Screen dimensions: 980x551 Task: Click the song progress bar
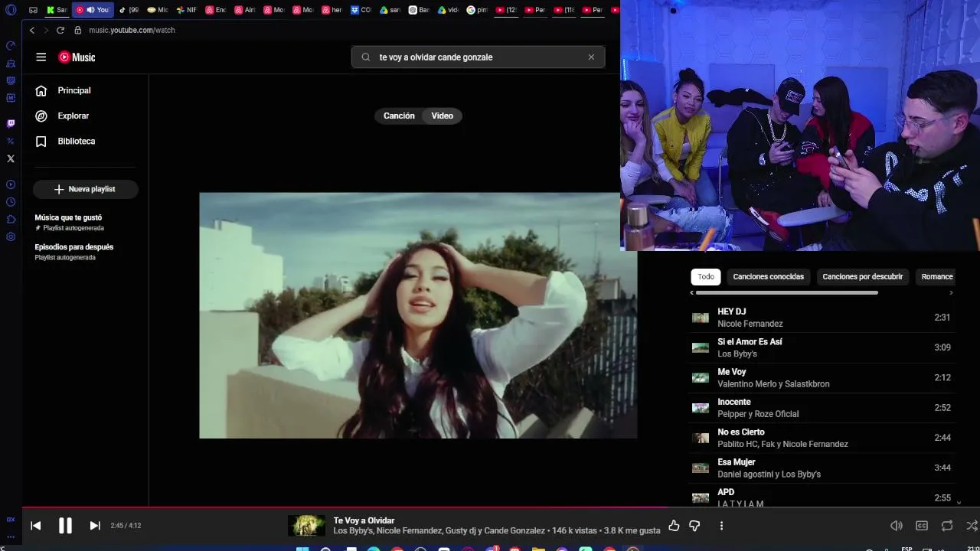coord(501,507)
